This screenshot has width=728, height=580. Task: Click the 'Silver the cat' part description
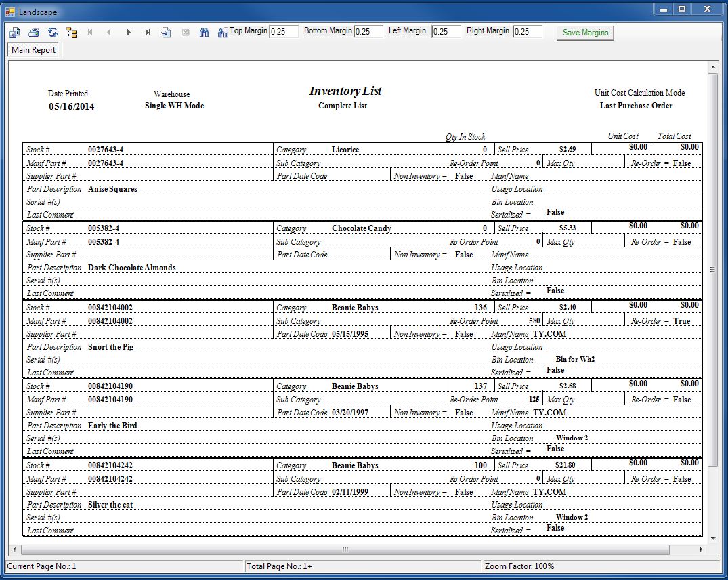(110, 505)
